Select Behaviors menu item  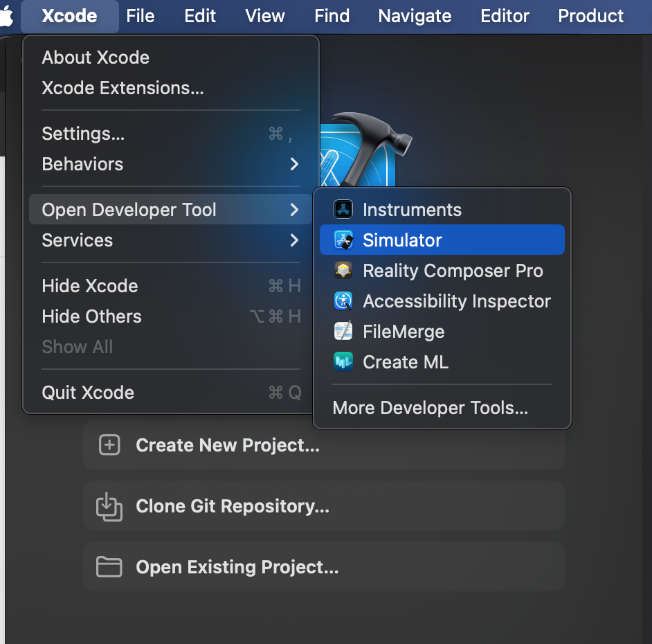pos(171,164)
